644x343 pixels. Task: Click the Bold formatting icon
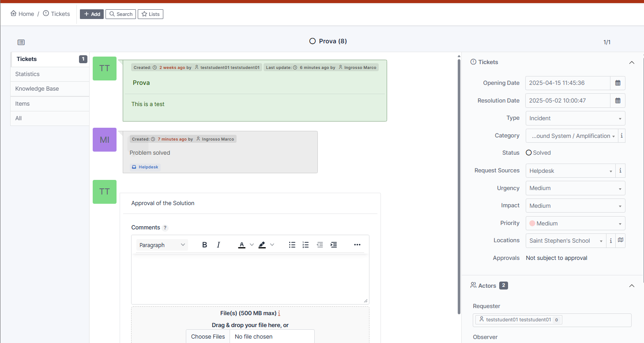coord(204,245)
